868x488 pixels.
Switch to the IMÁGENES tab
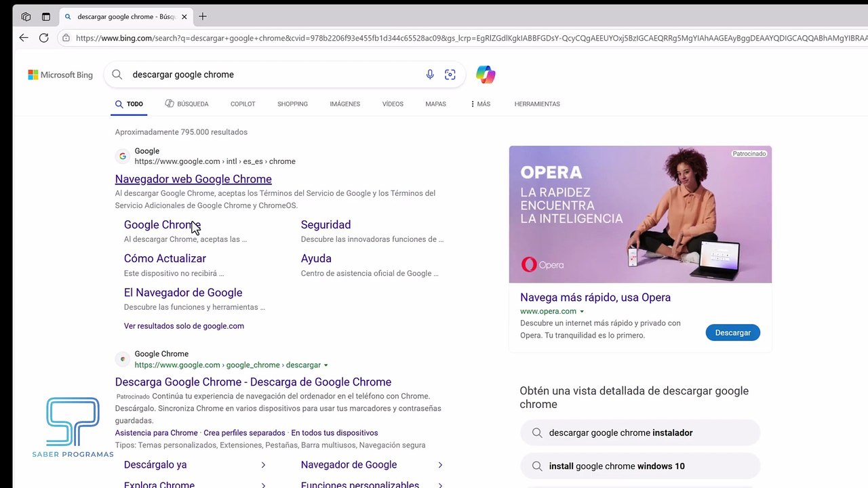344,104
